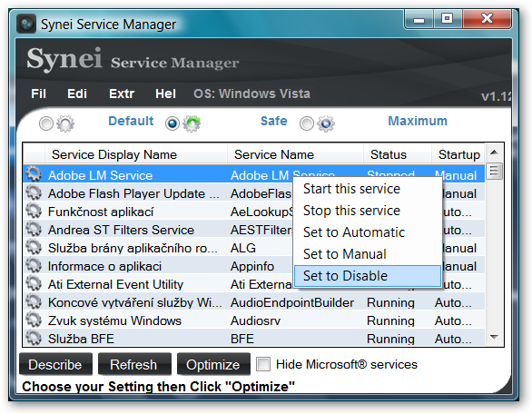Sort by Service Display Name column header

[135, 154]
